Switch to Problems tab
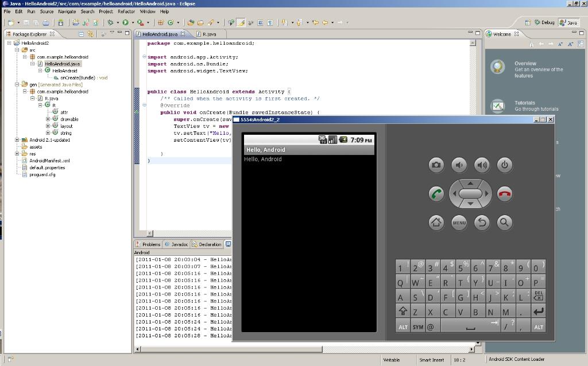Image resolution: width=588 pixels, height=366 pixels. (x=148, y=244)
